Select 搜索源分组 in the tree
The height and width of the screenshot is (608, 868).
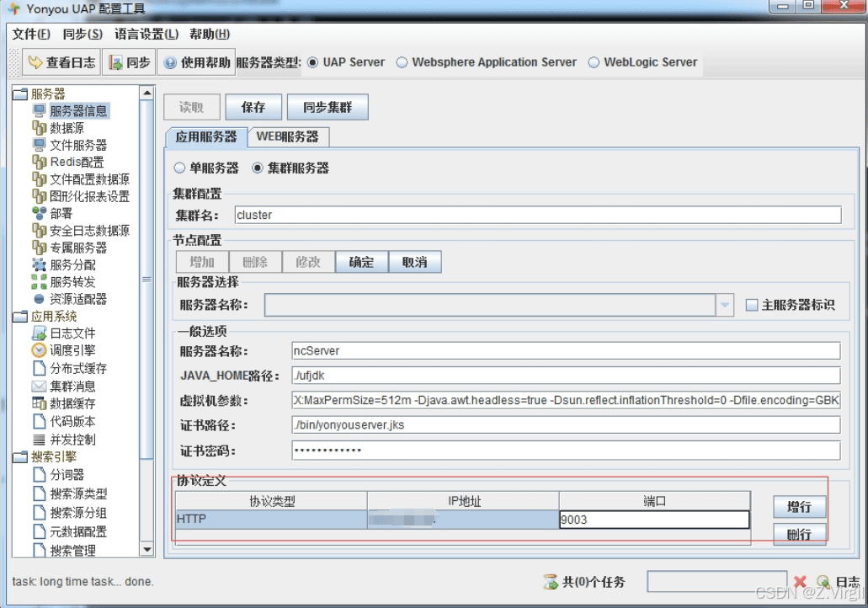[78, 512]
